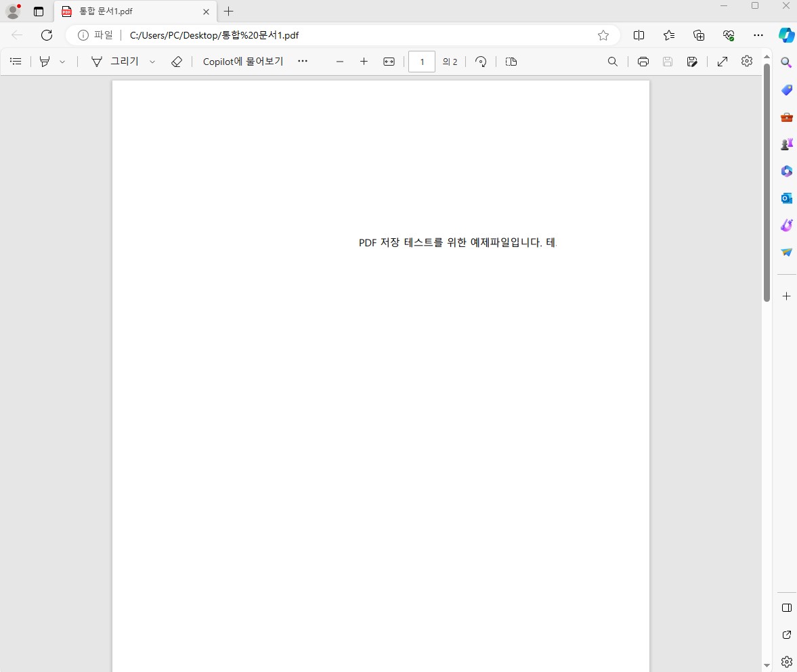Click the save as icon
This screenshot has width=797, height=672.
(x=692, y=62)
